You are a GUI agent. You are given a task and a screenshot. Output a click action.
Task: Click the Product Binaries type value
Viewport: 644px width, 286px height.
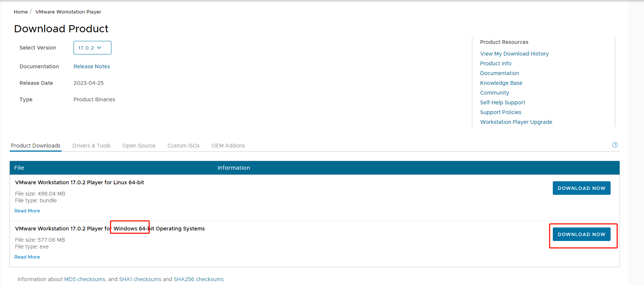coord(94,99)
